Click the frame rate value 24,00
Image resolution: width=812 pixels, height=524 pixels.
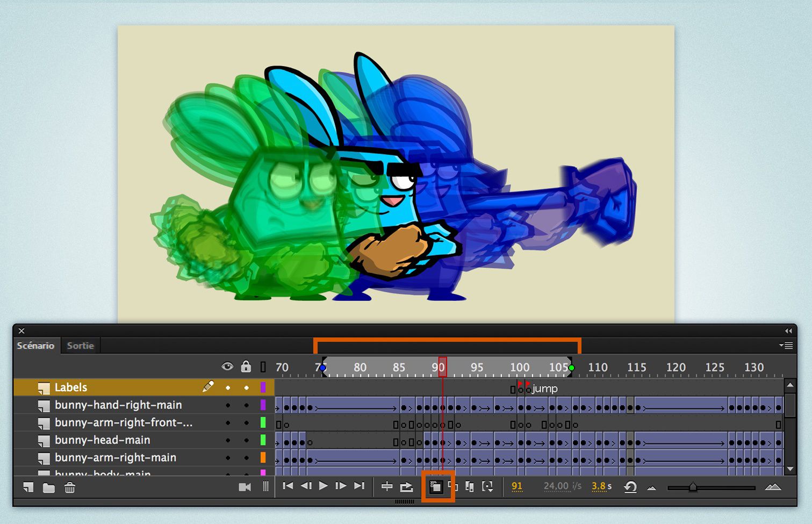click(557, 486)
